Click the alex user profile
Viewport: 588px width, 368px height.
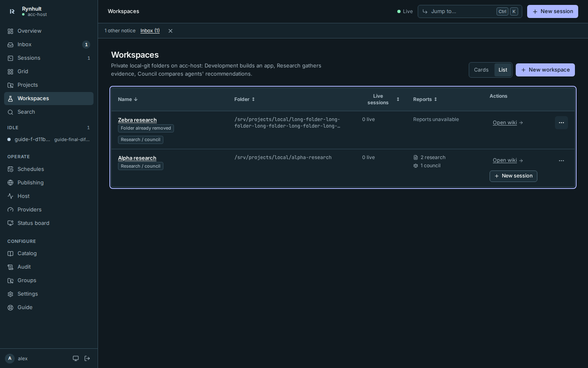(x=17, y=359)
